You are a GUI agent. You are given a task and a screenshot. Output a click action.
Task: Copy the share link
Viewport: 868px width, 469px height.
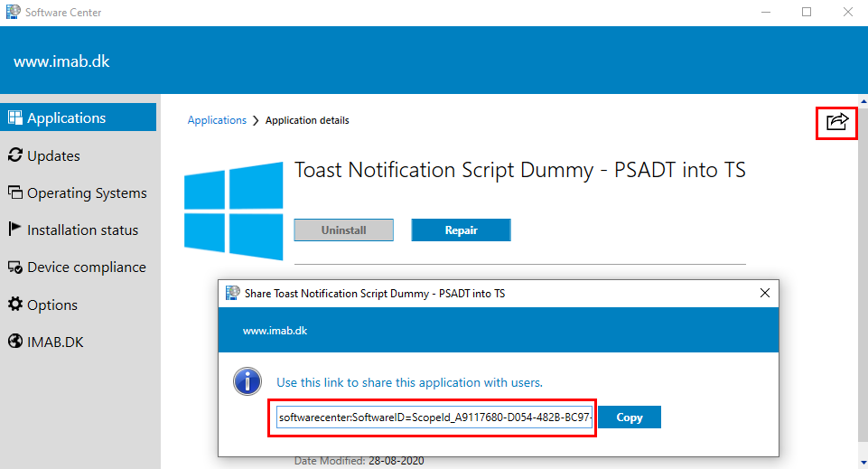(630, 417)
